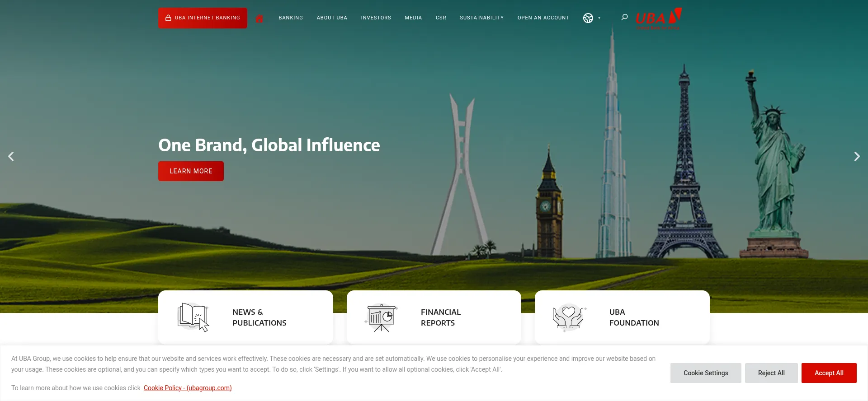Select Open an Account menu item
This screenshot has height=401, width=868.
tap(543, 18)
